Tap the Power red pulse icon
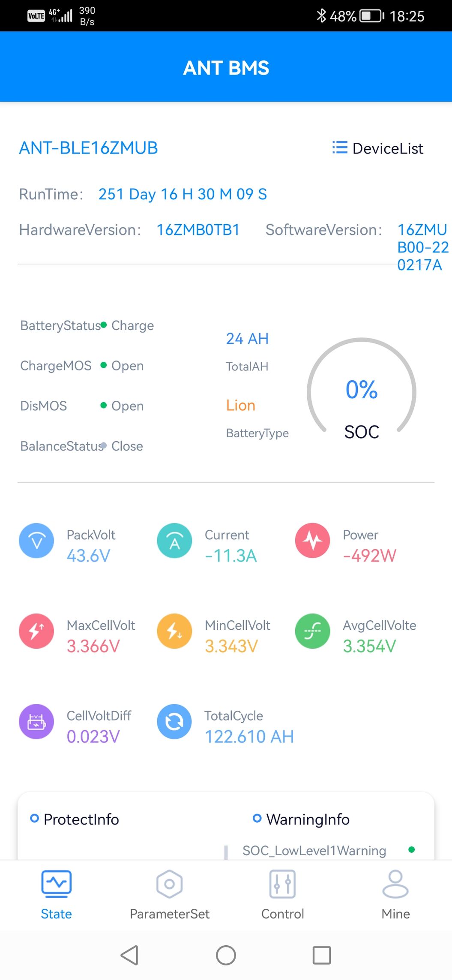Image resolution: width=452 pixels, height=980 pixels. (x=313, y=541)
